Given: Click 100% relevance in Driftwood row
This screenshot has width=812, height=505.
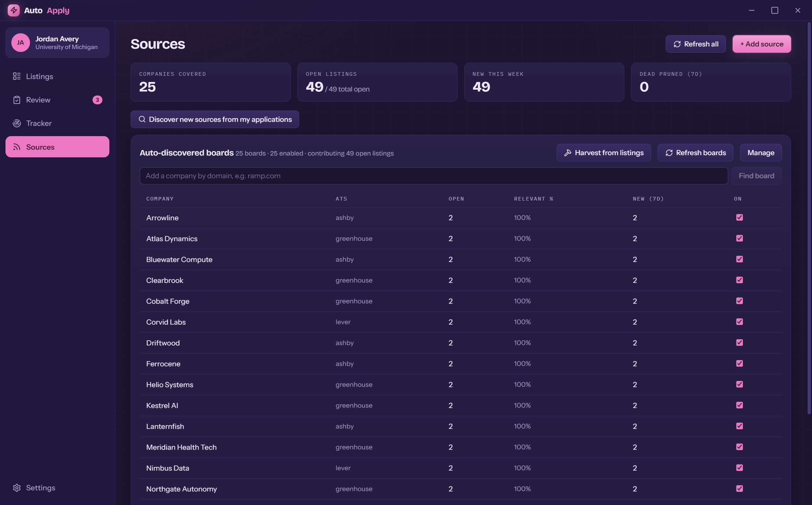Looking at the screenshot, I should (x=522, y=343).
